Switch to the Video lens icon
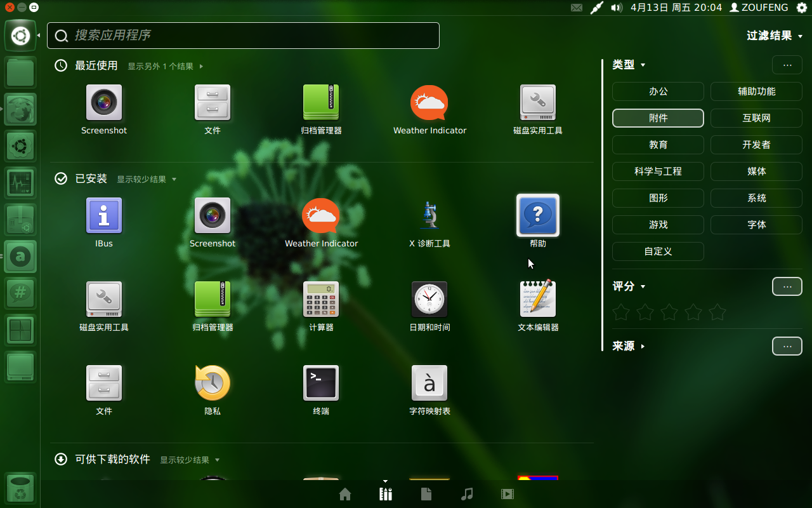 click(507, 494)
